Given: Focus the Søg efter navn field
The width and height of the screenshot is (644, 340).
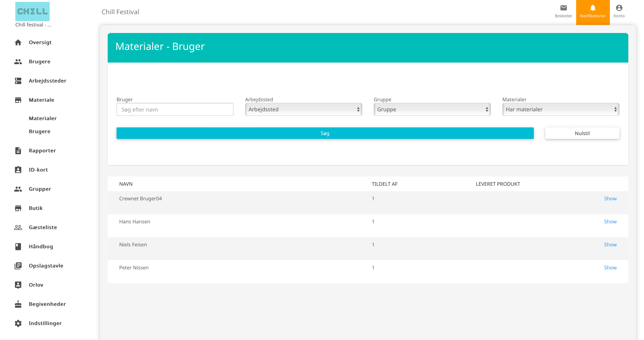Looking at the screenshot, I should click(175, 109).
